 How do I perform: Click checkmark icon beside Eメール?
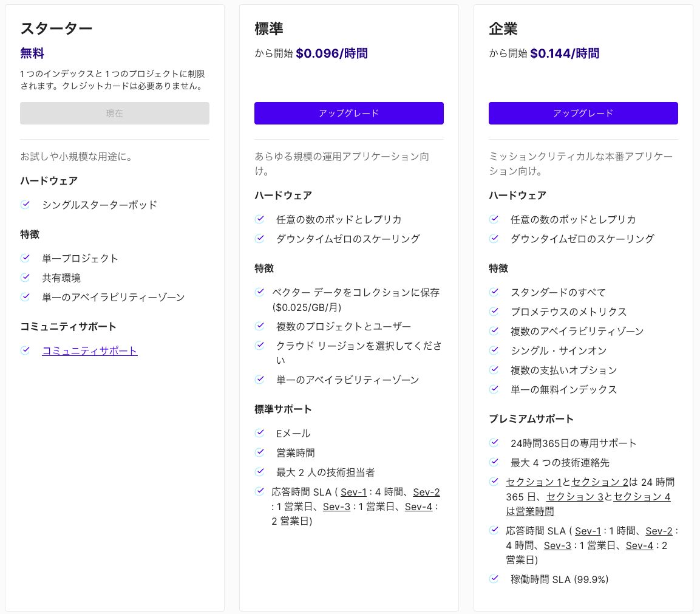point(260,432)
